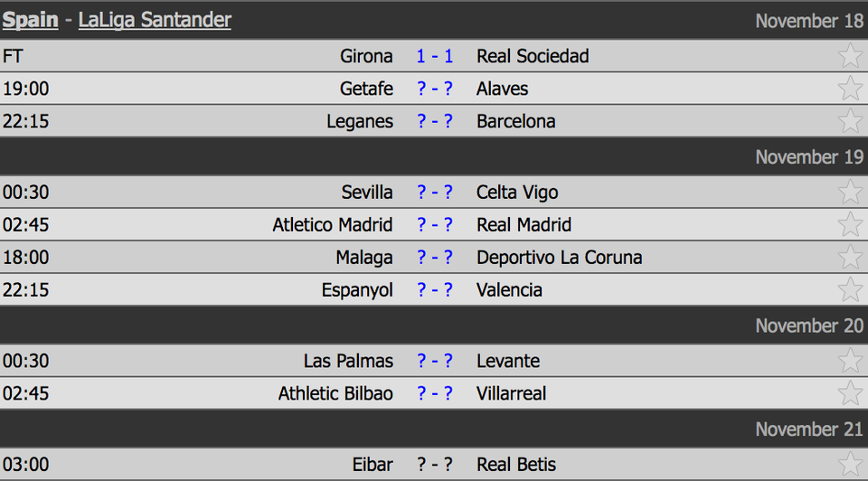Mark Sevilla vs Celta Vigo as favorite
The height and width of the screenshot is (481, 868).
(x=850, y=193)
